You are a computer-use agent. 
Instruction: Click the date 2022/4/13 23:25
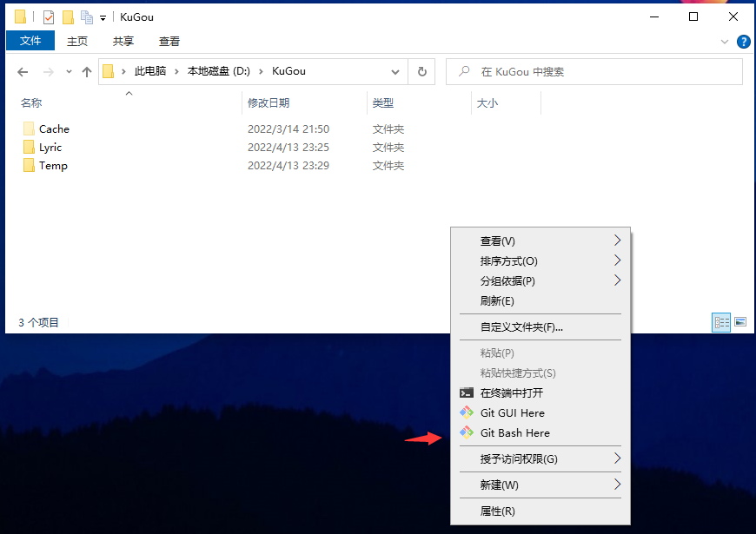point(288,148)
